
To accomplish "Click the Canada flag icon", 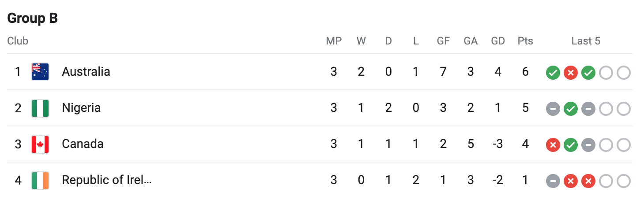I will point(40,144).
